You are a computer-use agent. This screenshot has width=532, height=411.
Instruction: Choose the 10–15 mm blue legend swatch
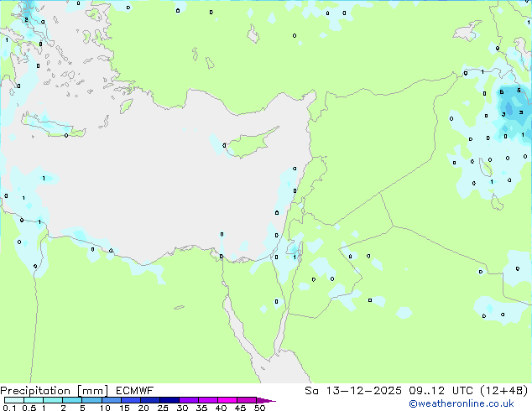(x=112, y=400)
